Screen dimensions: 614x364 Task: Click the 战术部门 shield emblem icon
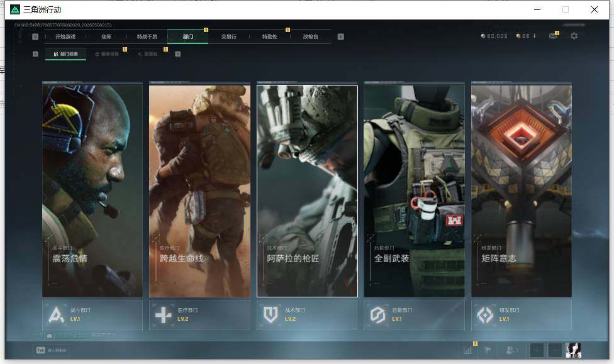(x=271, y=315)
